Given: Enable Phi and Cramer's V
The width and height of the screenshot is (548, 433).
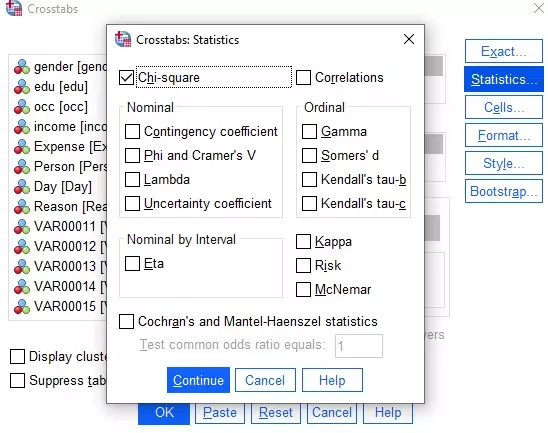Looking at the screenshot, I should [x=132, y=156].
